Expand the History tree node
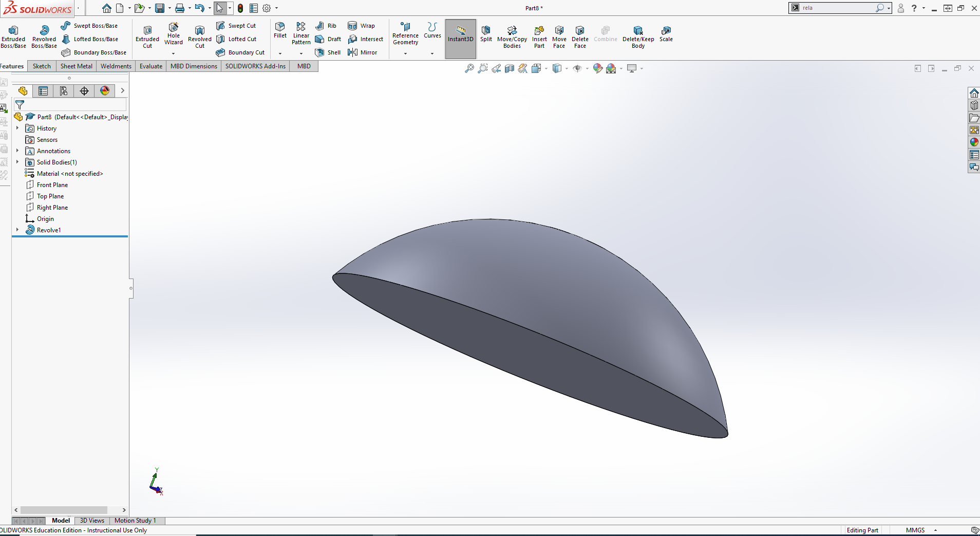 click(x=17, y=128)
